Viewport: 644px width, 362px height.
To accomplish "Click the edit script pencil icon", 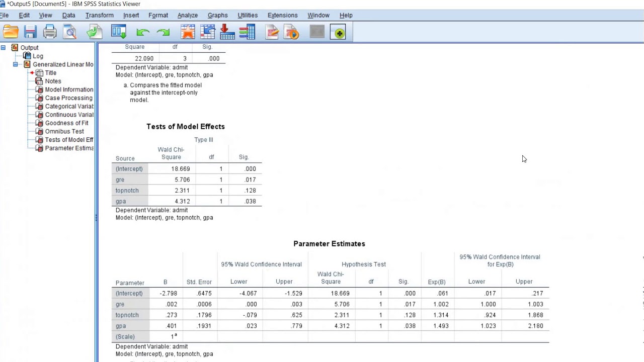I will [x=272, y=33].
